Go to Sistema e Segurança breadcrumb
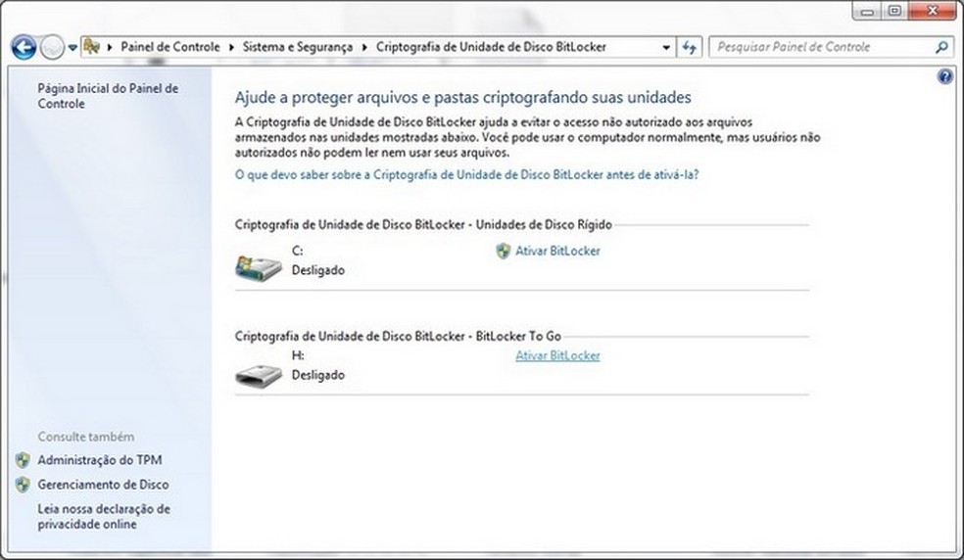Image resolution: width=964 pixels, height=560 pixels. pos(298,47)
